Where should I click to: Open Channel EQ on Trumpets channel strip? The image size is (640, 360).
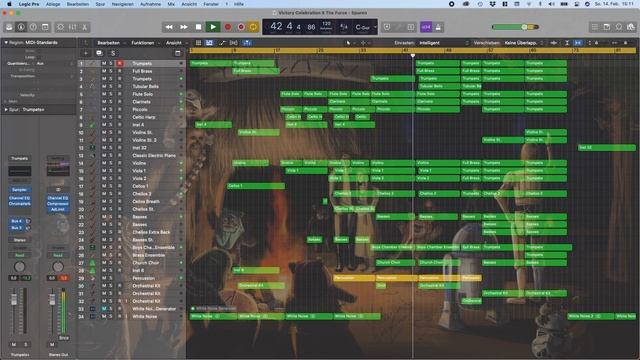20,198
